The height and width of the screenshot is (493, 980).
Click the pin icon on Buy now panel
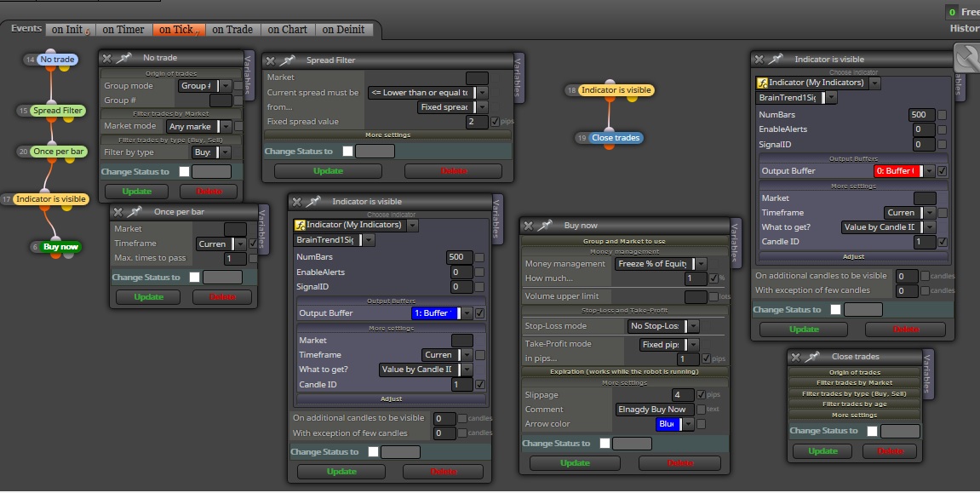click(546, 225)
